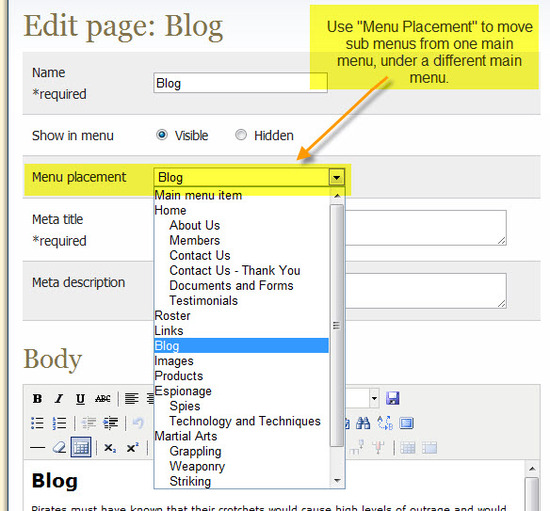Click the body editor scroll up arrow
Viewport: 550px width, 511px height.
[x=532, y=469]
